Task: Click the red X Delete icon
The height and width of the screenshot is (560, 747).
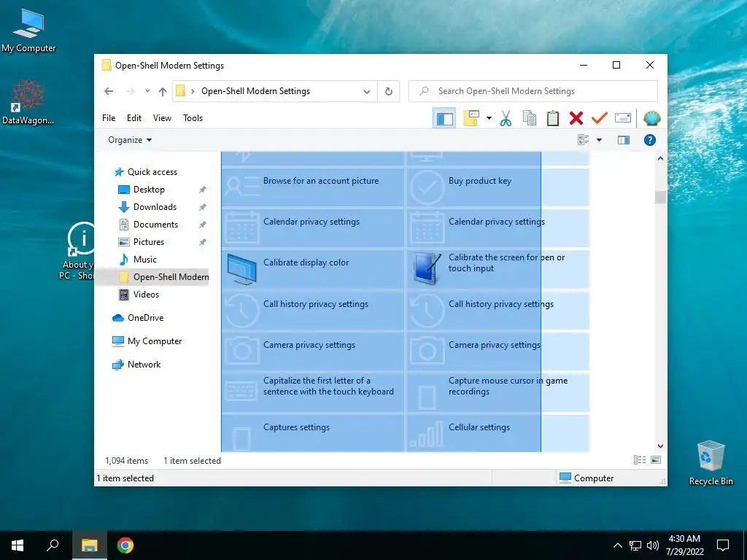Action: 576,118
